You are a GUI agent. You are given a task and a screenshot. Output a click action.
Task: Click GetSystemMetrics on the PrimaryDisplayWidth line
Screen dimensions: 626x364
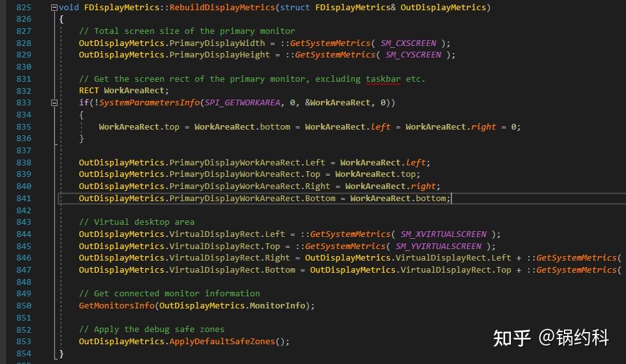pyautogui.click(x=330, y=43)
